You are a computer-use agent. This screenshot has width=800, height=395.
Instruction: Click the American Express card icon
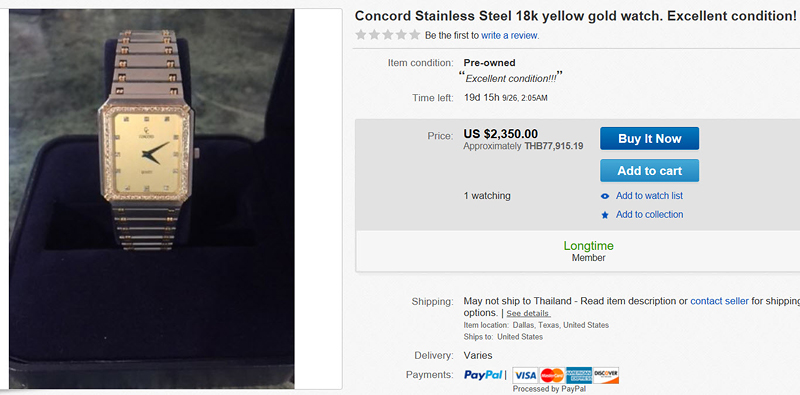pyautogui.click(x=579, y=376)
